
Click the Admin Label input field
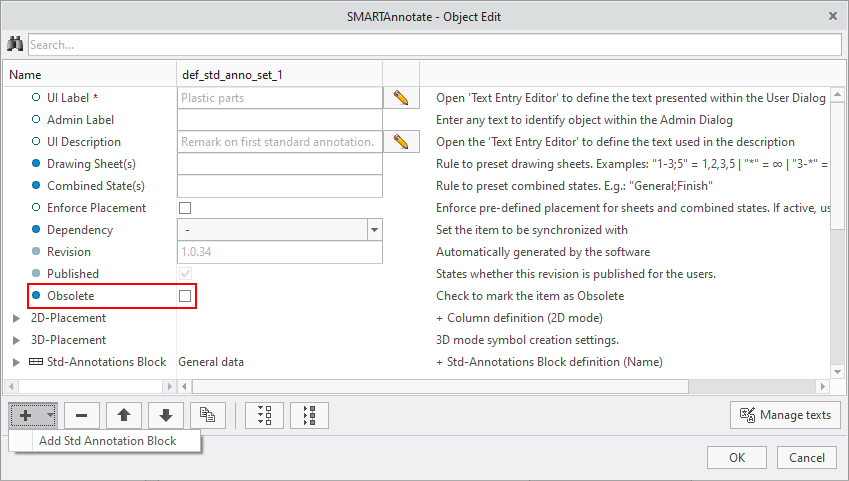(280, 120)
